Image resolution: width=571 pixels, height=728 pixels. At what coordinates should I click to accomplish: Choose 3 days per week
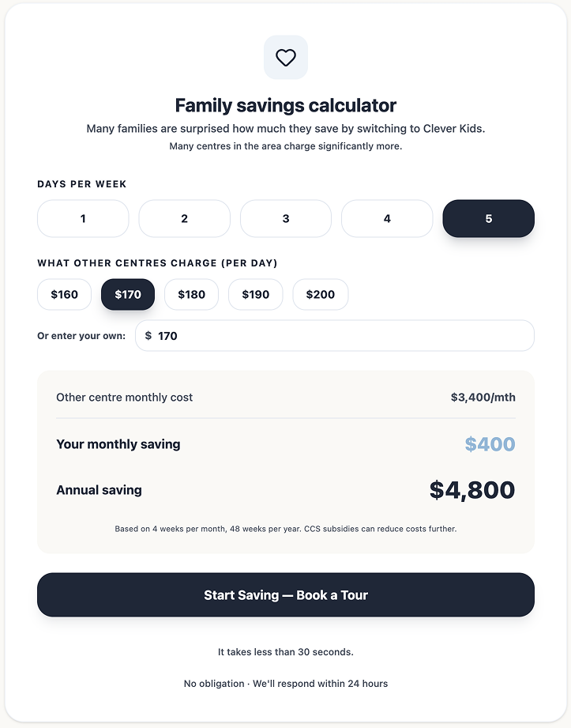(286, 219)
